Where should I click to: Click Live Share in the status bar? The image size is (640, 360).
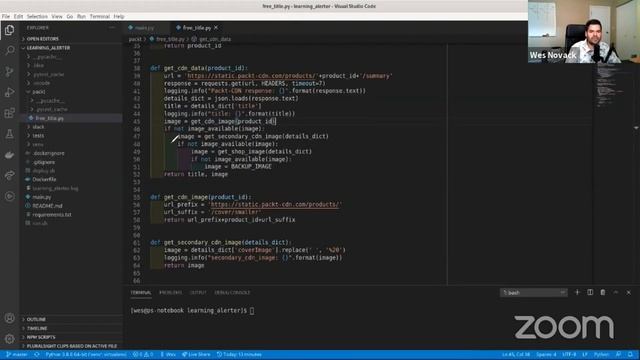pos(196,355)
